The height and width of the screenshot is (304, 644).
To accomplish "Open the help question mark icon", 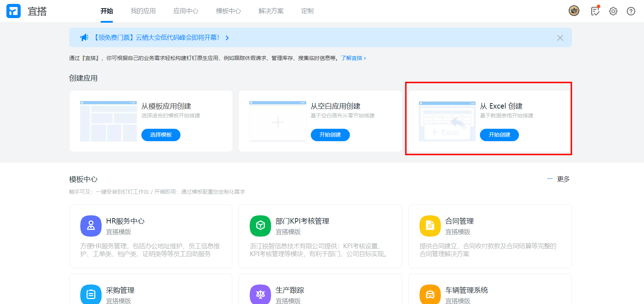I will pyautogui.click(x=631, y=11).
